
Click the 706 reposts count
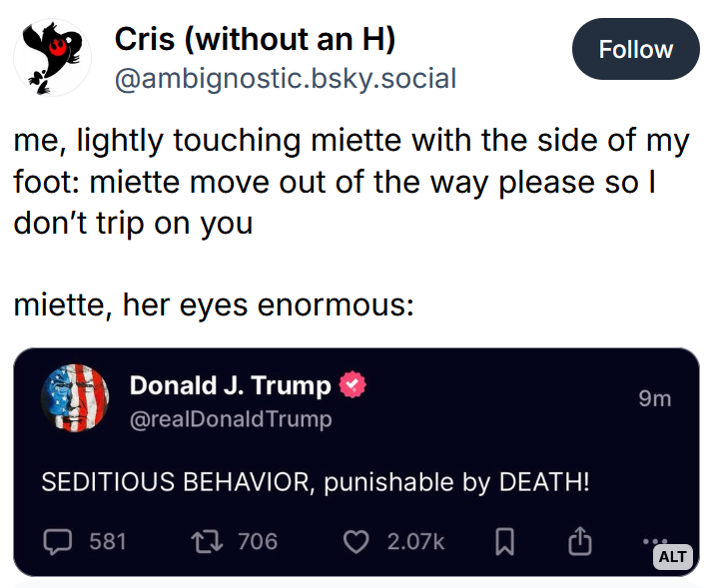(258, 541)
